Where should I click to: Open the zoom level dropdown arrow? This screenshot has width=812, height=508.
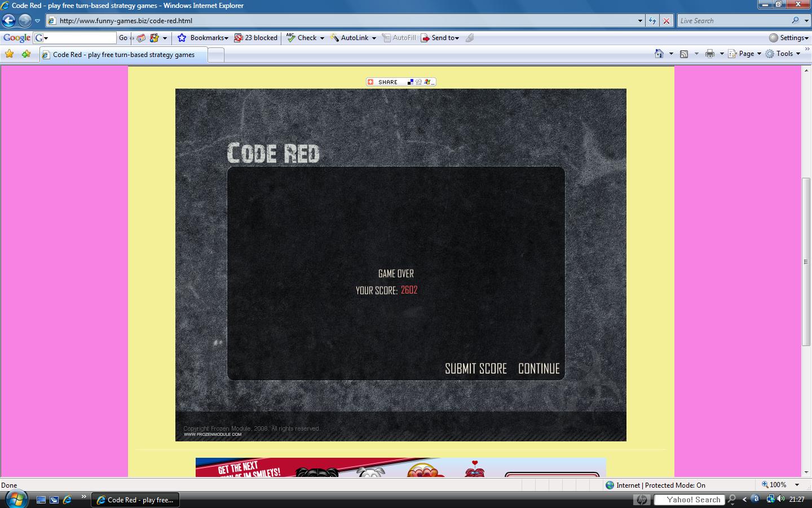coord(796,485)
